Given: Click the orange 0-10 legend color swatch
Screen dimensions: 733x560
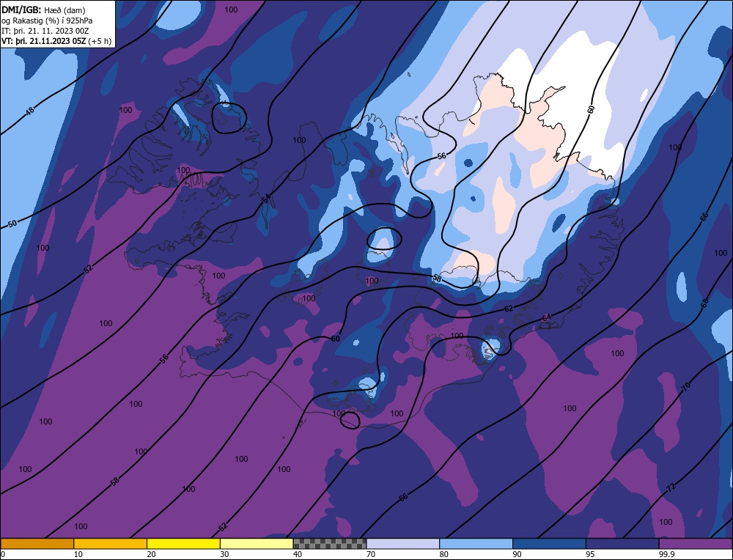Looking at the screenshot, I should 37,543.
